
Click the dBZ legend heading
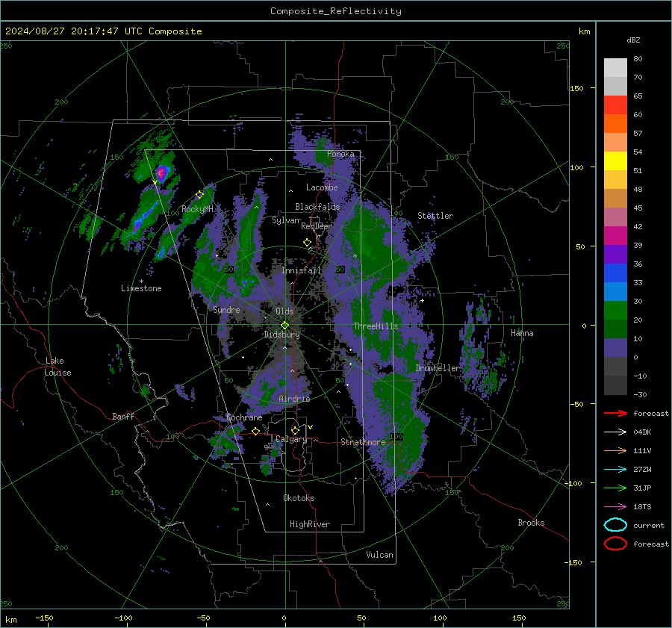click(633, 40)
